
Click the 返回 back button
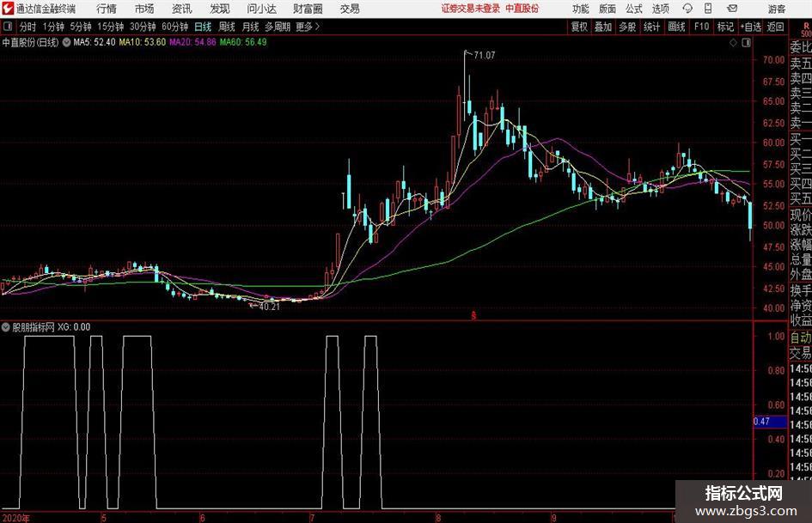point(776,27)
